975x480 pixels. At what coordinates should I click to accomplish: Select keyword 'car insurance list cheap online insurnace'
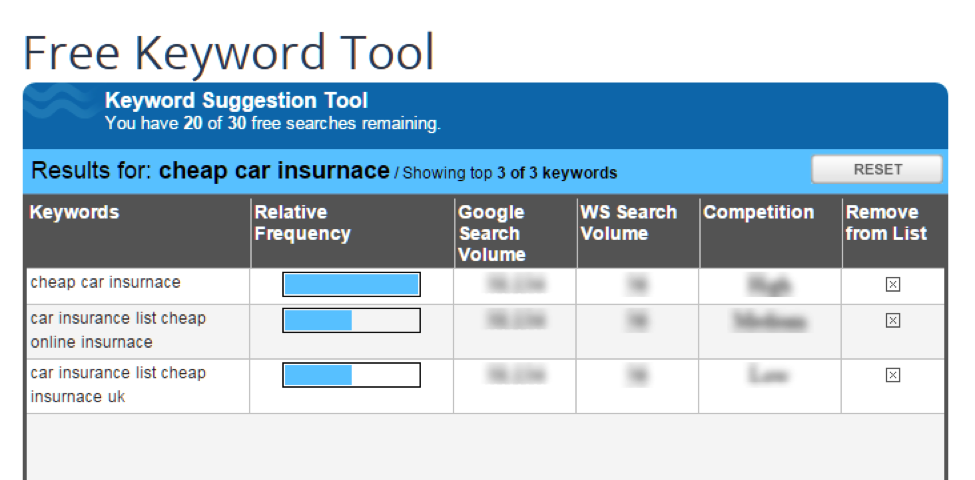point(118,330)
